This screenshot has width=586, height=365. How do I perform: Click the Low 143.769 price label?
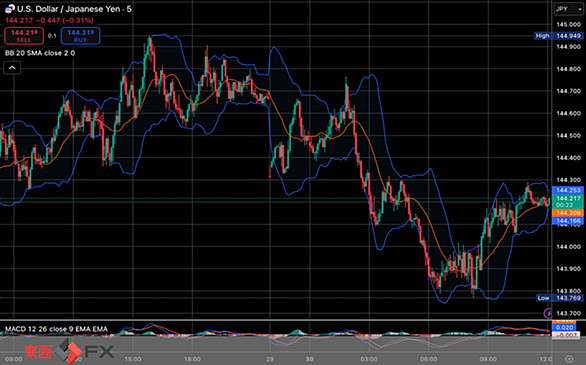pos(559,298)
